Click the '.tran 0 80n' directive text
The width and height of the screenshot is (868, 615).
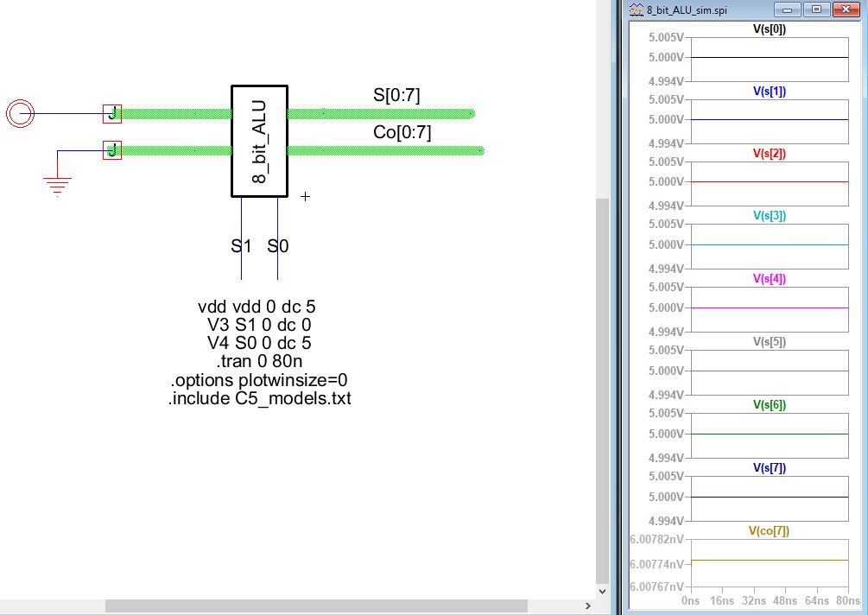tap(259, 361)
